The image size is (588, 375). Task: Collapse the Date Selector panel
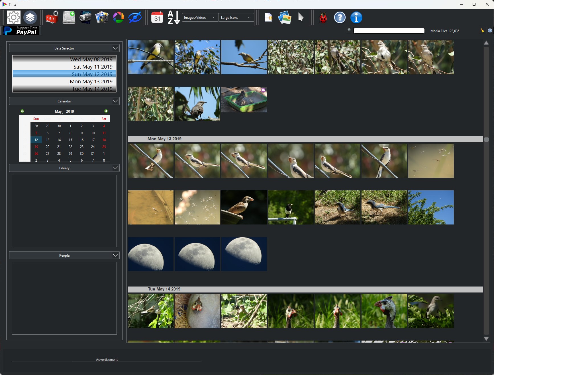point(115,48)
